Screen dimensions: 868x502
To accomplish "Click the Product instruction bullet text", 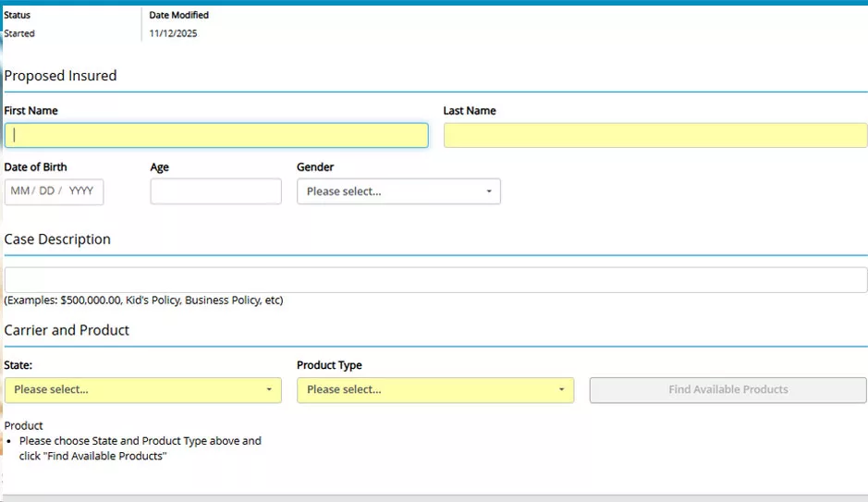I will (139, 448).
